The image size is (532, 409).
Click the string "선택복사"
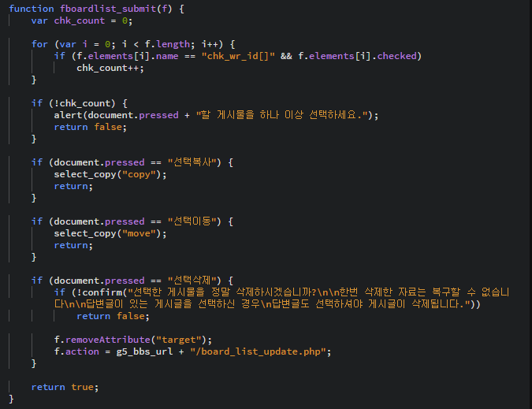point(192,162)
